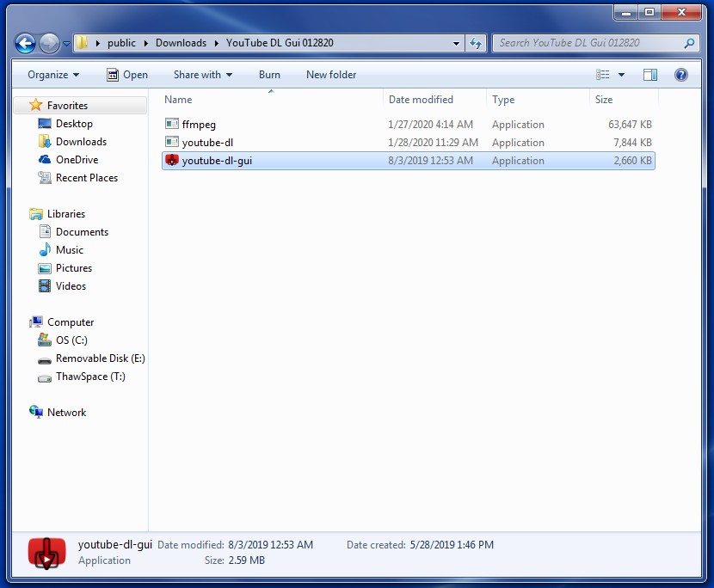
Task: Click the Date created value in details pane
Action: pos(452,545)
